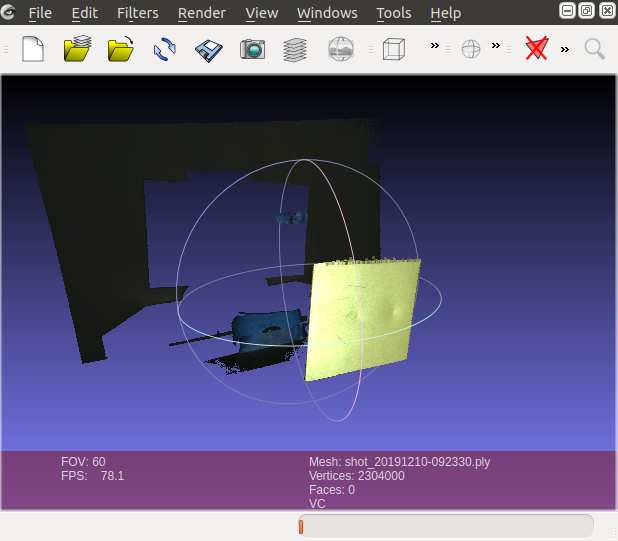The height and width of the screenshot is (541, 618).
Task: Click the FOV: 60 readout
Action: [83, 461]
